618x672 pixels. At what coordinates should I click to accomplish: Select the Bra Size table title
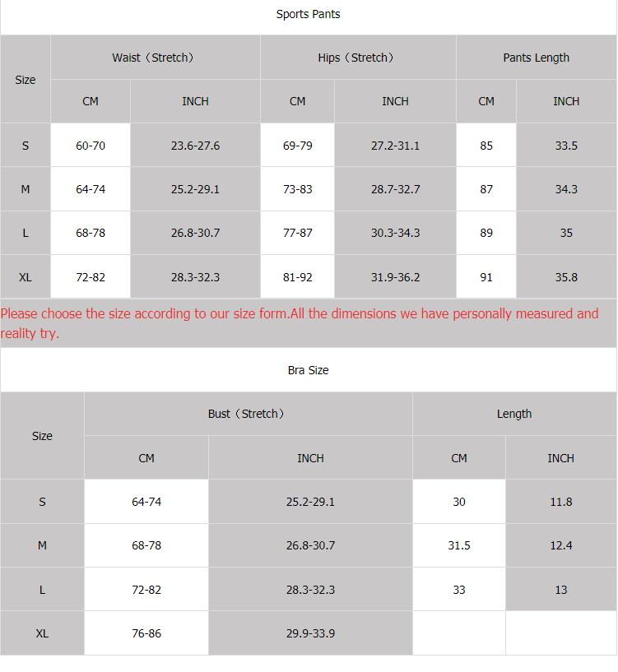point(308,370)
